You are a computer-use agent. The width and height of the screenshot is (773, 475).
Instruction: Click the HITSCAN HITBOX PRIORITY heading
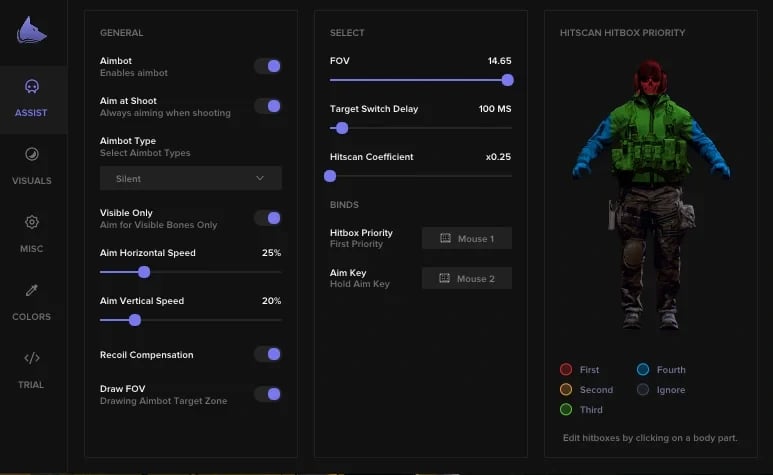point(622,33)
